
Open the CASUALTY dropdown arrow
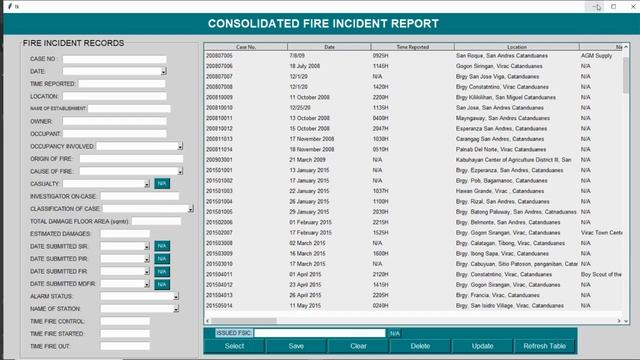point(147,184)
